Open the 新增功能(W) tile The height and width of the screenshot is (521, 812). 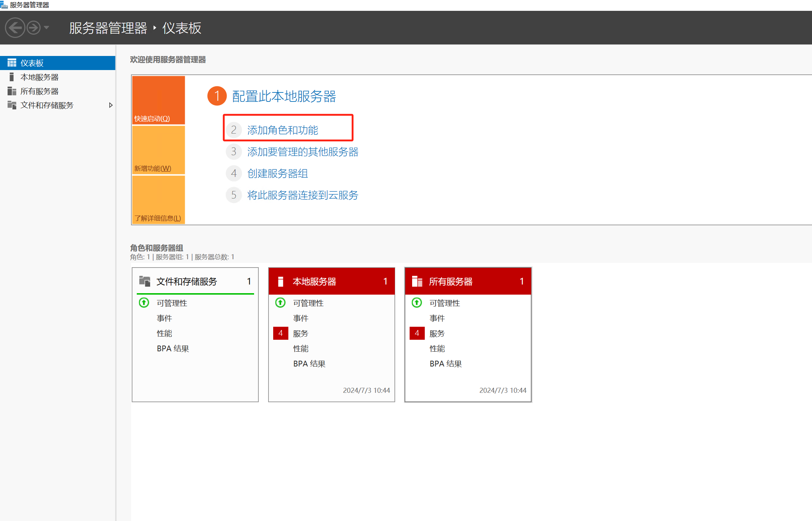coord(158,150)
